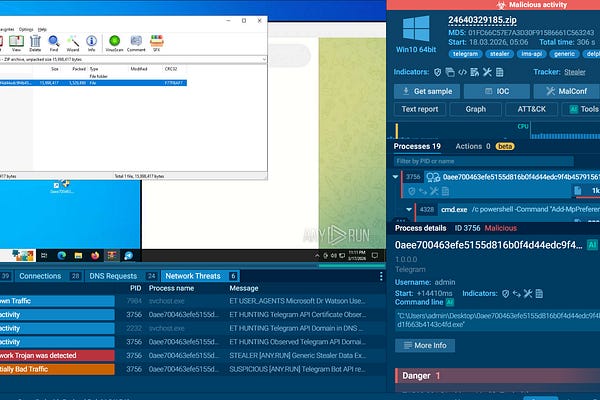600x400 pixels.
Task: Open the Wizard tool in WinRAR
Action: pyautogui.click(x=73, y=43)
